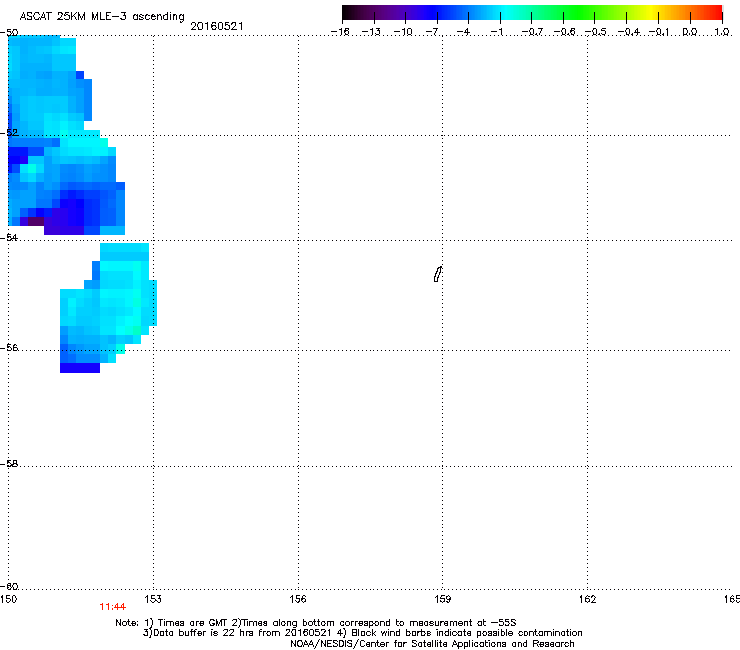Click the colorbar tick label -13

coord(371,32)
